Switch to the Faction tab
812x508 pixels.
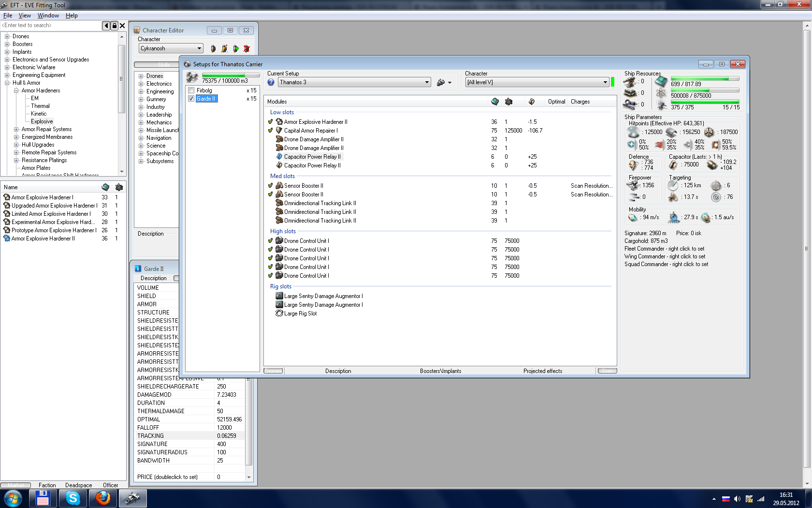tap(47, 485)
